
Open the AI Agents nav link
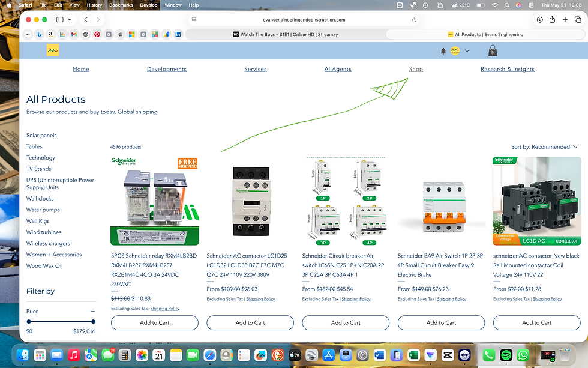pyautogui.click(x=338, y=69)
